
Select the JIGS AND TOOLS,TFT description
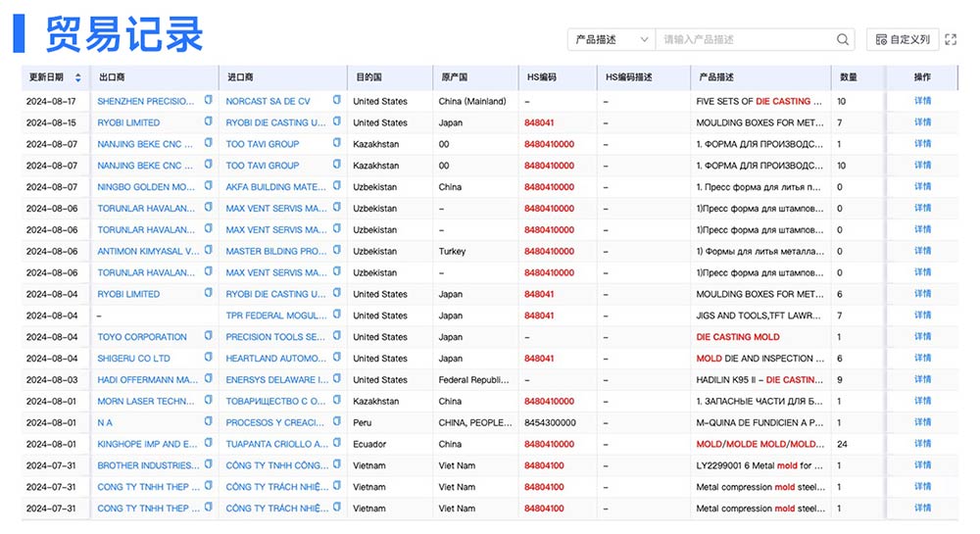click(759, 316)
